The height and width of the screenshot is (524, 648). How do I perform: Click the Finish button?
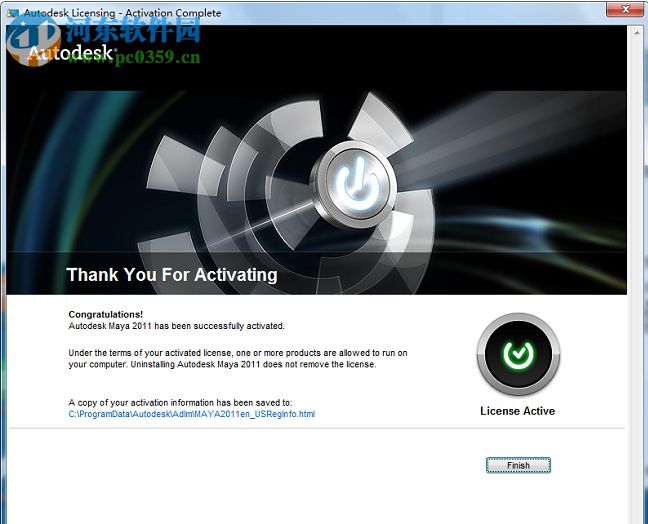point(518,465)
